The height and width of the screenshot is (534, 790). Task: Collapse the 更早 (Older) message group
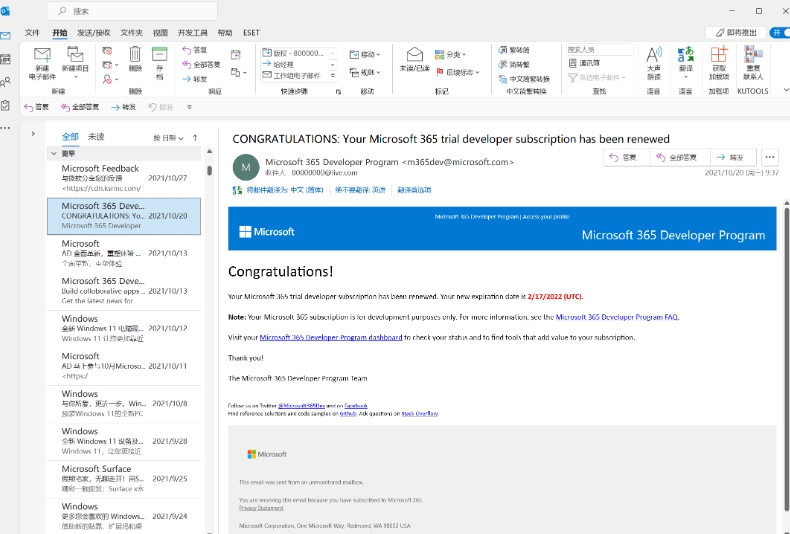[54, 153]
